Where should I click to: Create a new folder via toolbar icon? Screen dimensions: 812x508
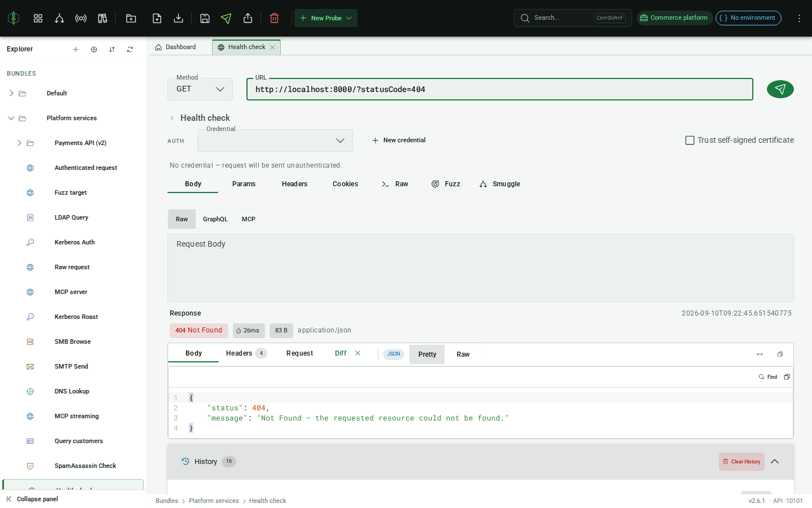pyautogui.click(x=131, y=18)
